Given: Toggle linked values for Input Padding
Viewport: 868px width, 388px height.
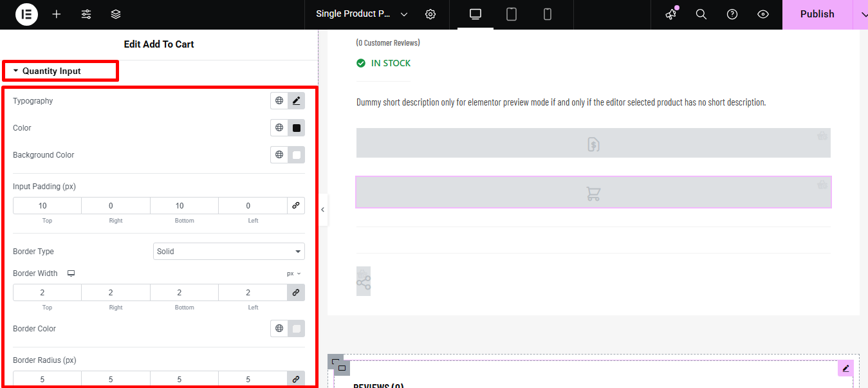Looking at the screenshot, I should [295, 205].
